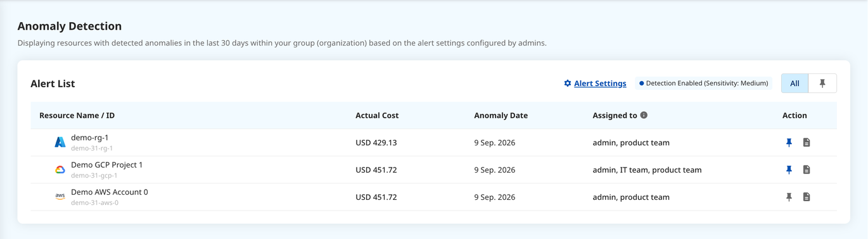Screen dimensions: 868x239
Task: Open the report document for Demo AWS Account 0
Action: pyautogui.click(x=807, y=197)
